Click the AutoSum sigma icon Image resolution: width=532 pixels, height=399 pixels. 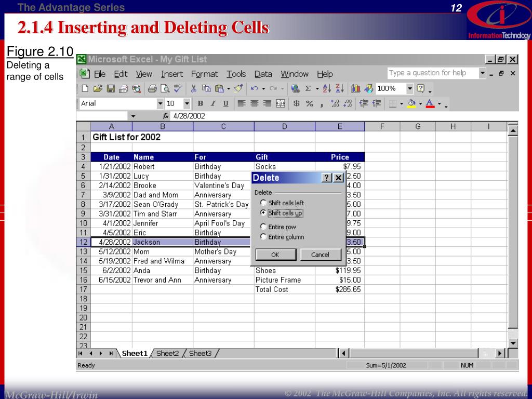click(x=308, y=88)
